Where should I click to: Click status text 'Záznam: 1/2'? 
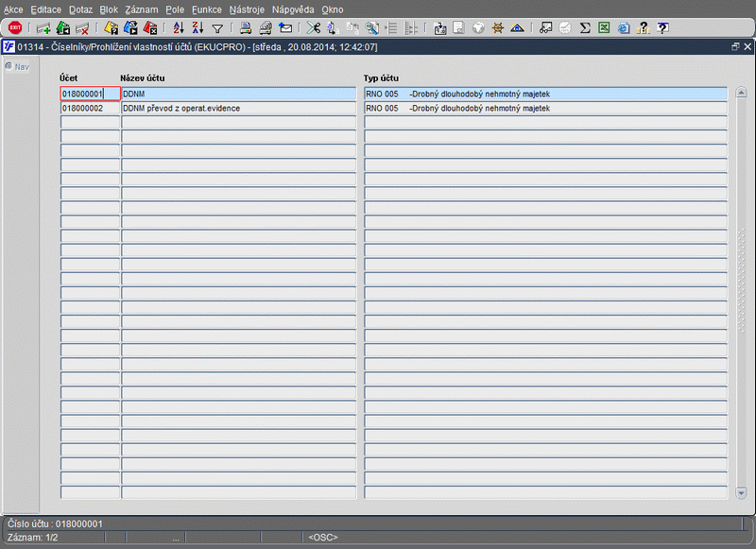32,537
